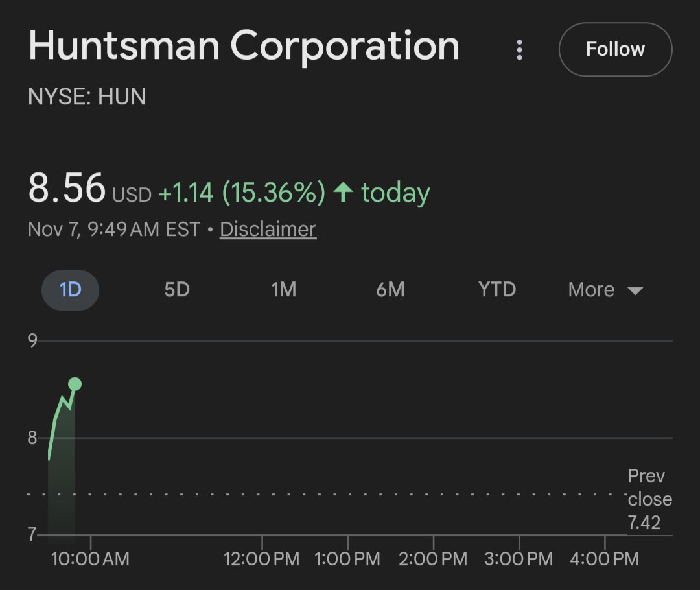Click the 4:00 PM axis label

point(605,559)
